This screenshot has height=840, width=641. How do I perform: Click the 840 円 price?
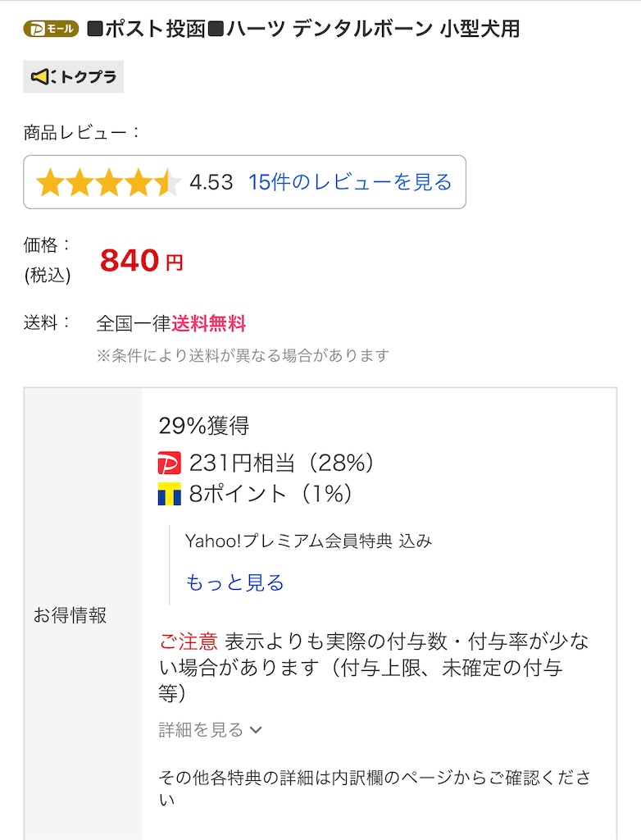pos(141,261)
